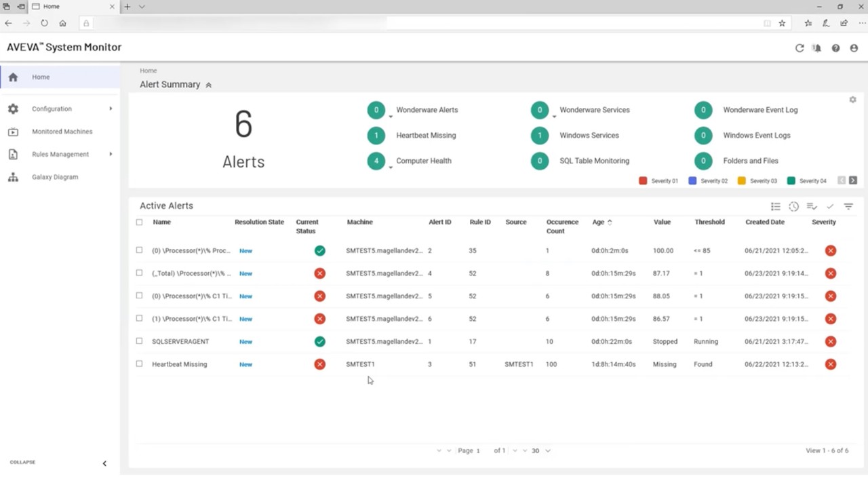Open the help question mark icon

pos(835,48)
